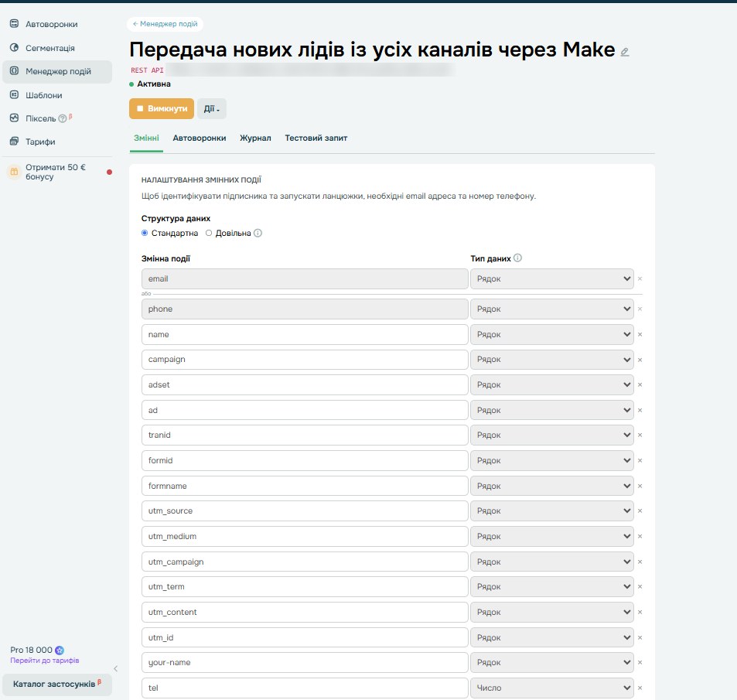This screenshot has height=700, width=737.
Task: Click the REST API label
Action: tap(147, 70)
